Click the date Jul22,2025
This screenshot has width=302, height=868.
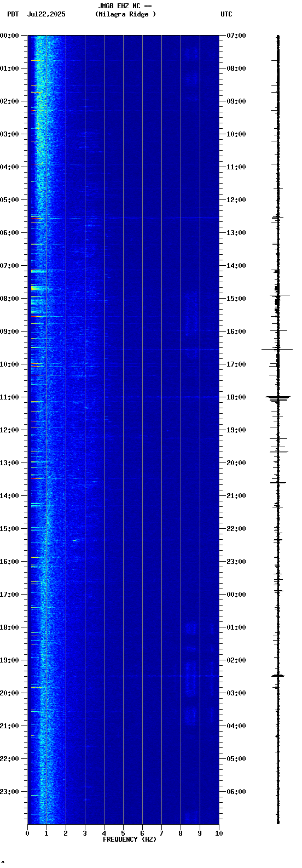point(46,14)
